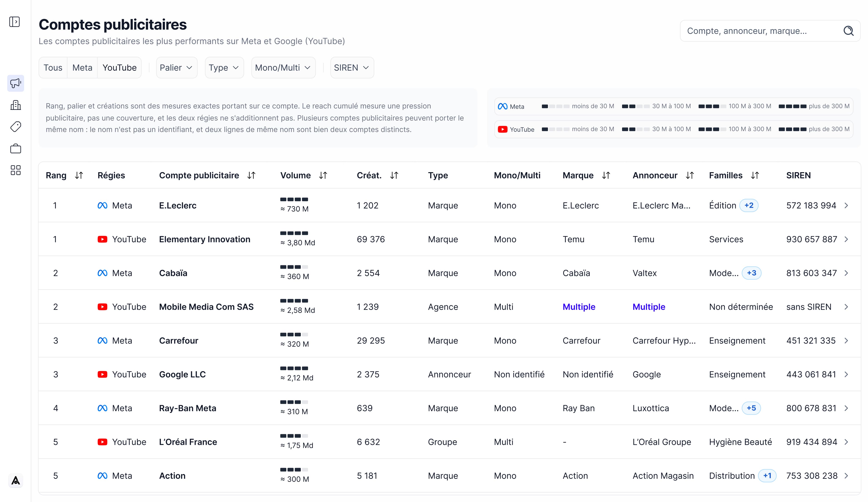The height and width of the screenshot is (502, 868).
Task: Open the Mono/Multi filter dropdown
Action: tap(283, 68)
